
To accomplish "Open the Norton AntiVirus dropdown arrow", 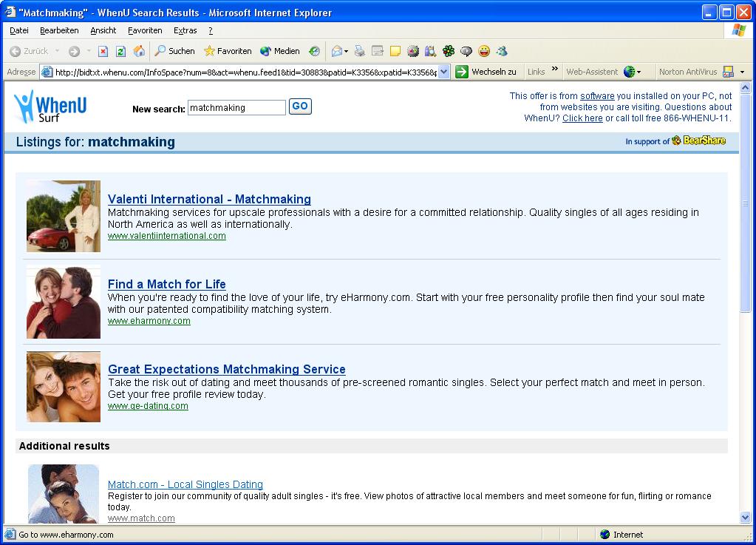I will [743, 72].
